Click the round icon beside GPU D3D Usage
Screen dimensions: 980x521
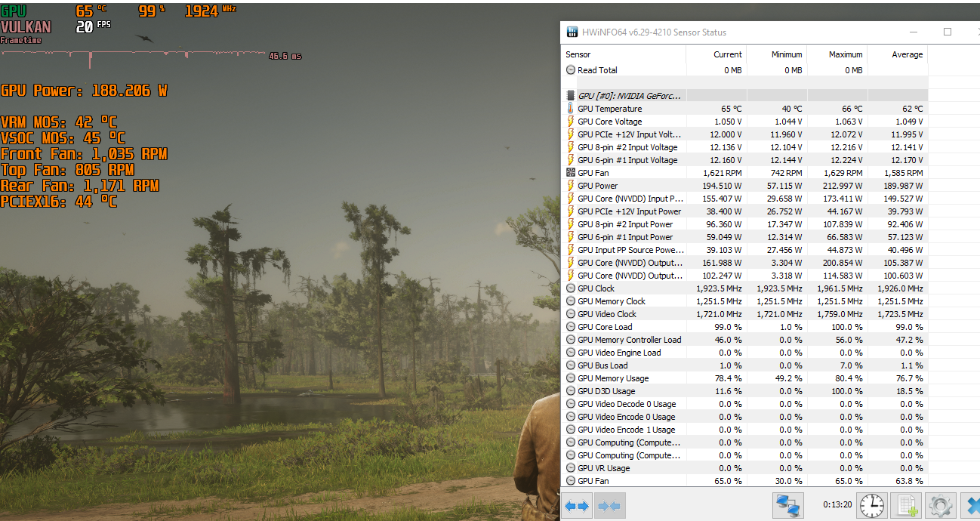(571, 391)
